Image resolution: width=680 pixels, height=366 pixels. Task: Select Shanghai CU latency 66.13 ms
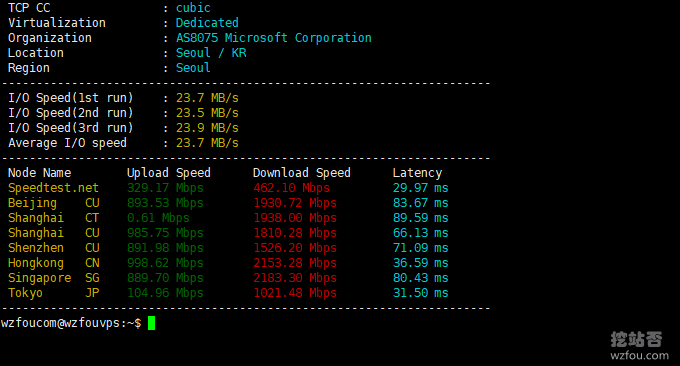point(421,233)
